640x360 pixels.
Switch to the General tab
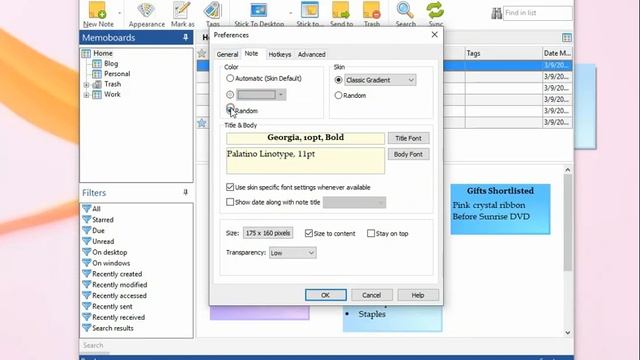227,54
